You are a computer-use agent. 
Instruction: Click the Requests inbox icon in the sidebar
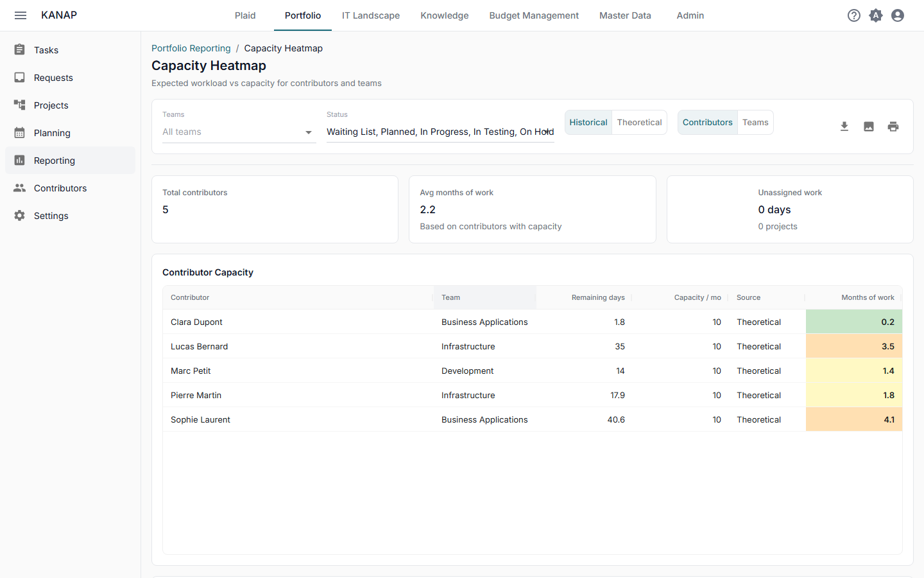pyautogui.click(x=20, y=77)
